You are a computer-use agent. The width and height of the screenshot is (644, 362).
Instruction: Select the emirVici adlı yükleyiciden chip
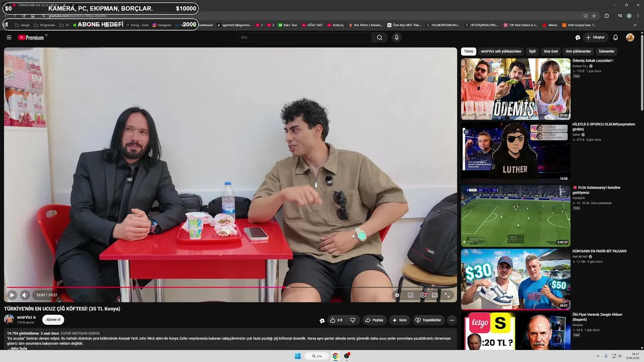pos(501,51)
